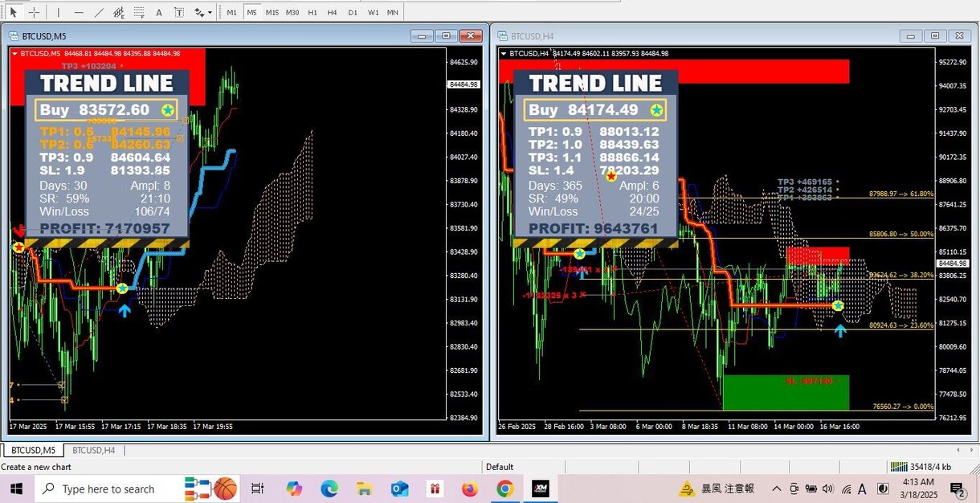The width and height of the screenshot is (980, 503).
Task: Open Copilot from the taskbar
Action: [x=294, y=489]
